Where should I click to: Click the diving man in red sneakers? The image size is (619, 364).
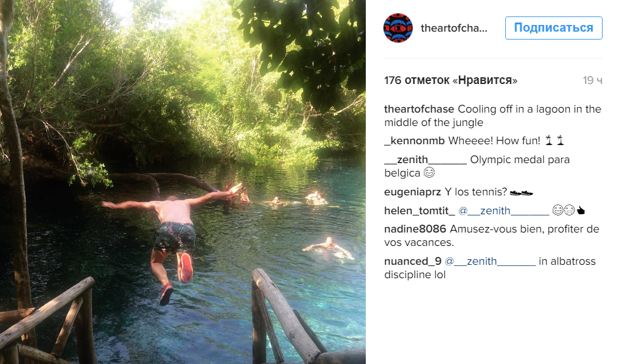tap(173, 237)
